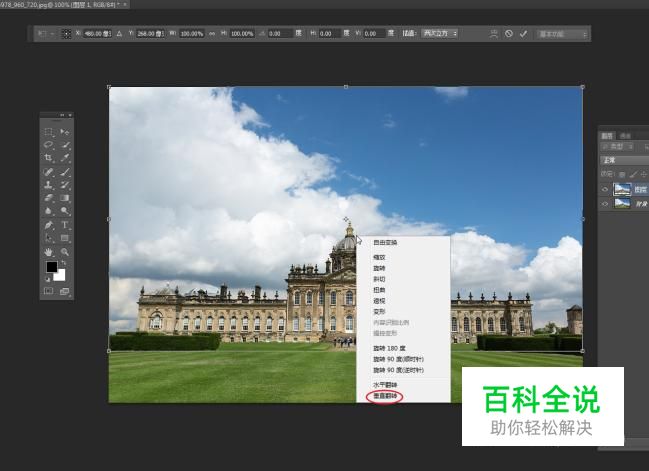Open the interpolation method dropdown
The image size is (649, 471).
440,34
